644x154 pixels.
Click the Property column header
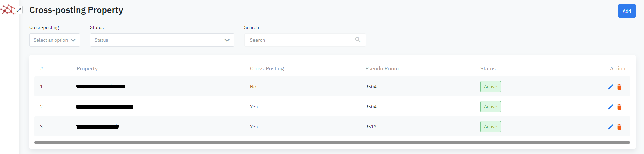point(87,69)
